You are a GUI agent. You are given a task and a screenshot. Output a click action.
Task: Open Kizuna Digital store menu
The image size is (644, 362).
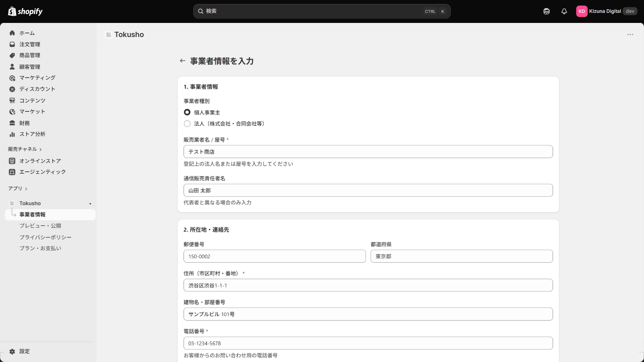click(606, 11)
